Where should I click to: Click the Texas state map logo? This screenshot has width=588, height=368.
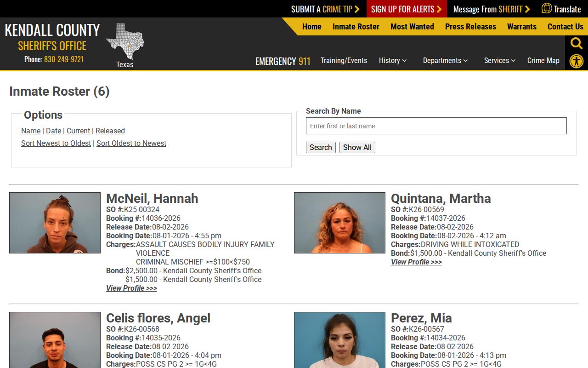pyautogui.click(x=125, y=41)
